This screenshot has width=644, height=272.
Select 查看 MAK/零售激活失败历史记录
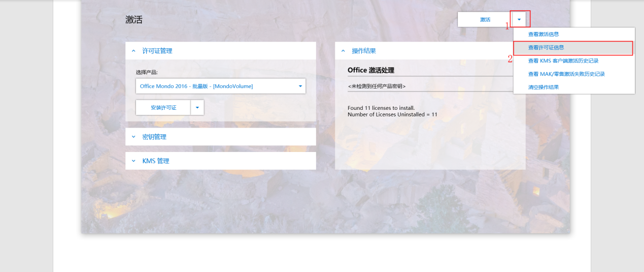[x=574, y=74]
